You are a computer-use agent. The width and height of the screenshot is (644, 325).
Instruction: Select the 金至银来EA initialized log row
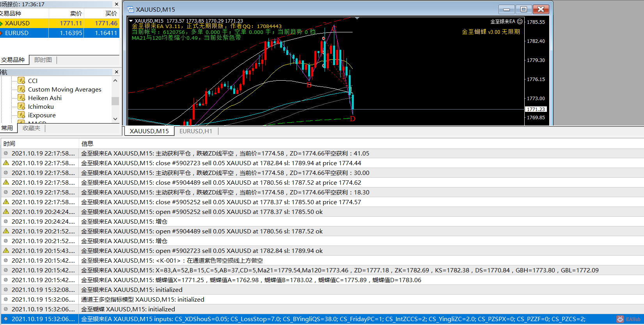point(322,290)
